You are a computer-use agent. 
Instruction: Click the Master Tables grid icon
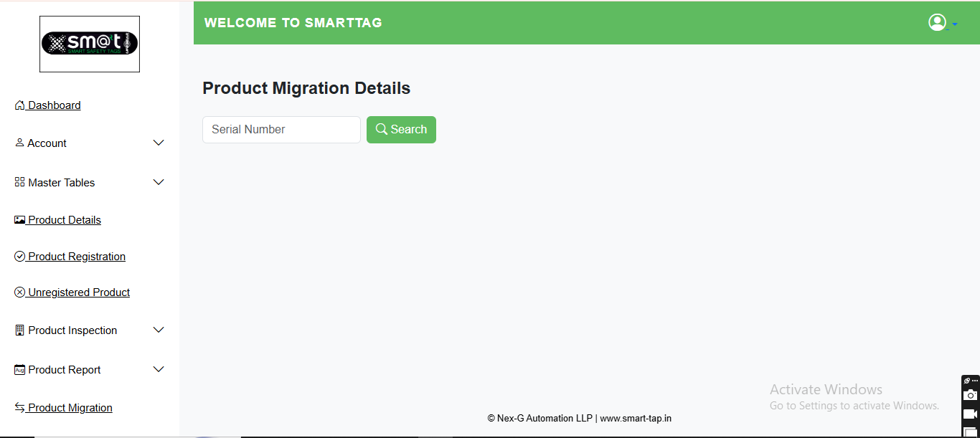[19, 182]
